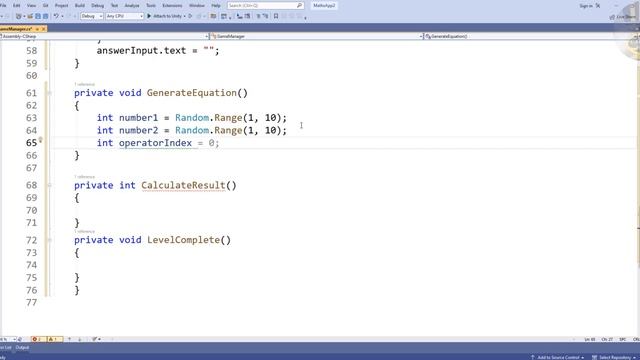The image size is (640, 360).
Task: Click answerInput.text on line 58
Action: pos(141,51)
